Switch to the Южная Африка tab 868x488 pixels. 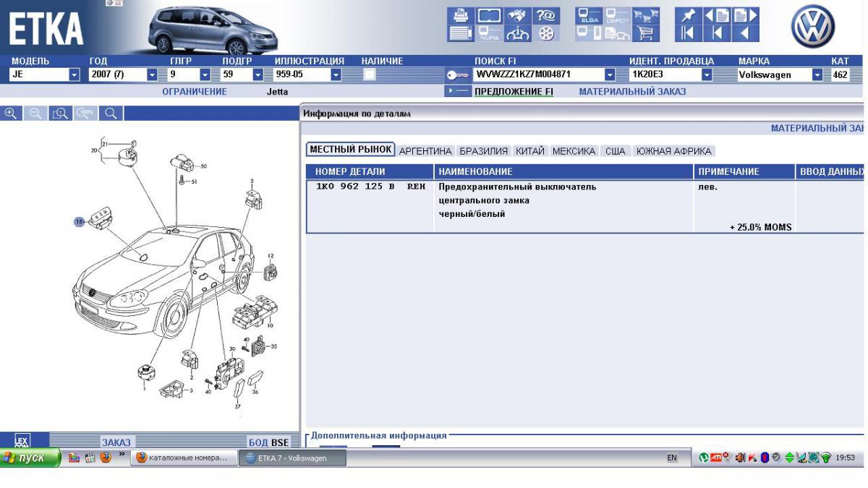(673, 151)
